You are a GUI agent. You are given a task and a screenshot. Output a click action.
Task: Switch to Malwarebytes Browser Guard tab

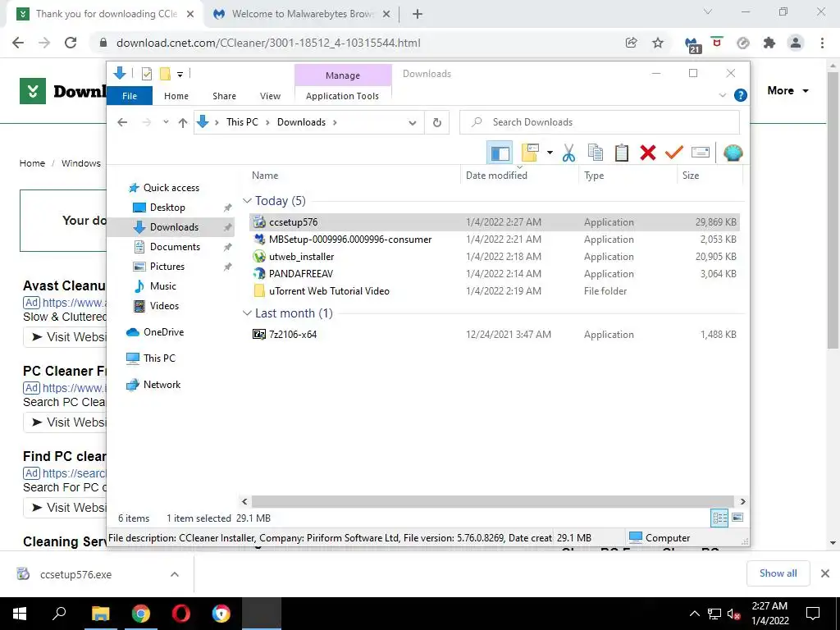(300, 14)
